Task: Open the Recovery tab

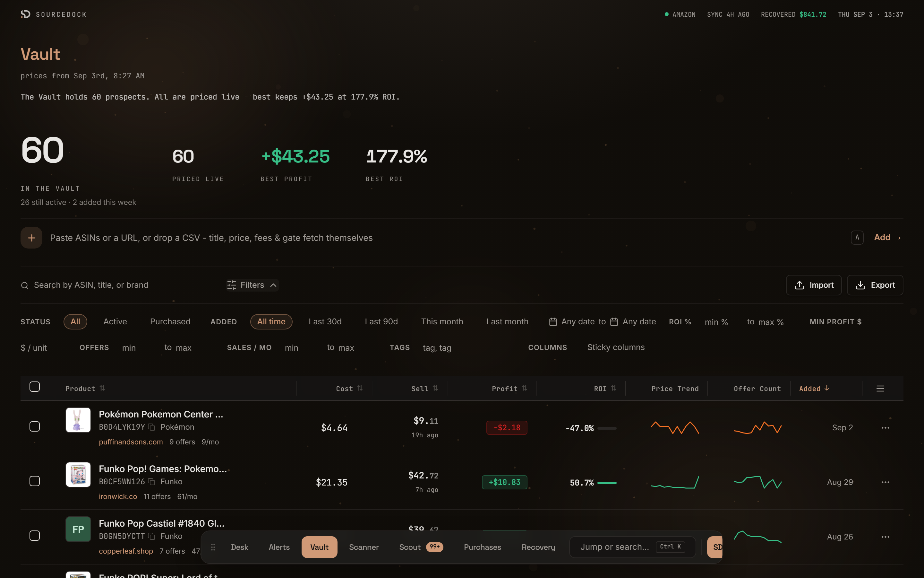Action: [x=538, y=547]
